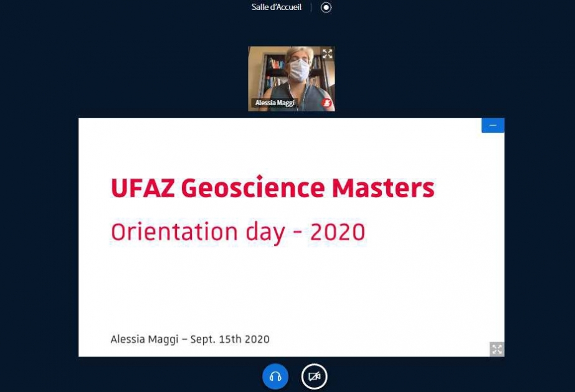Click the Alessia Maggi – Sept. 15th 2020 line

pyautogui.click(x=190, y=339)
